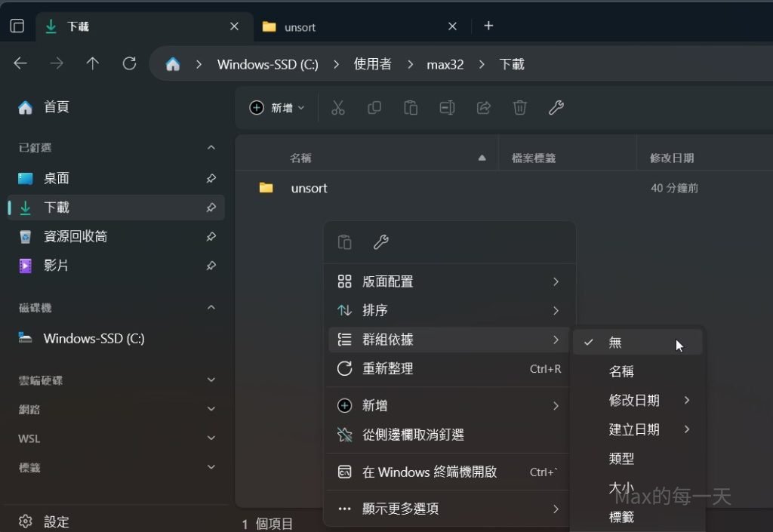Expand the 雲端硬碟 sidebar section
The height and width of the screenshot is (532, 773).
[x=211, y=380]
